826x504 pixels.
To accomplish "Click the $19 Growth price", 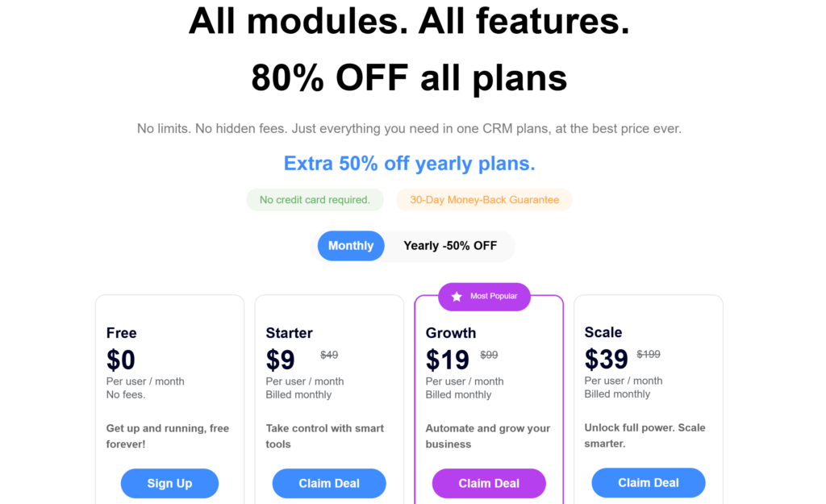I will point(448,360).
